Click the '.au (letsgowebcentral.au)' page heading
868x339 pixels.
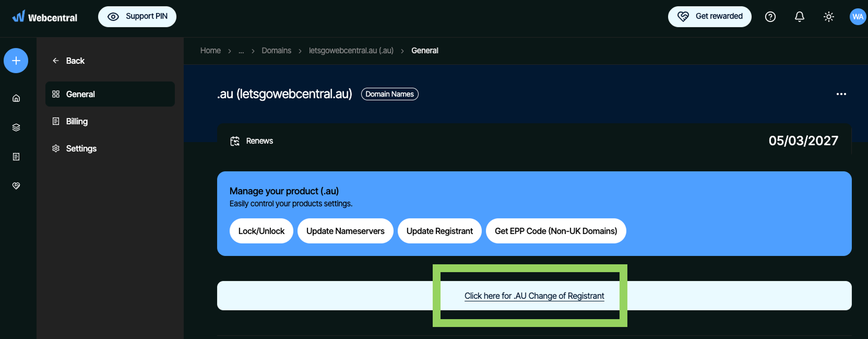click(285, 94)
